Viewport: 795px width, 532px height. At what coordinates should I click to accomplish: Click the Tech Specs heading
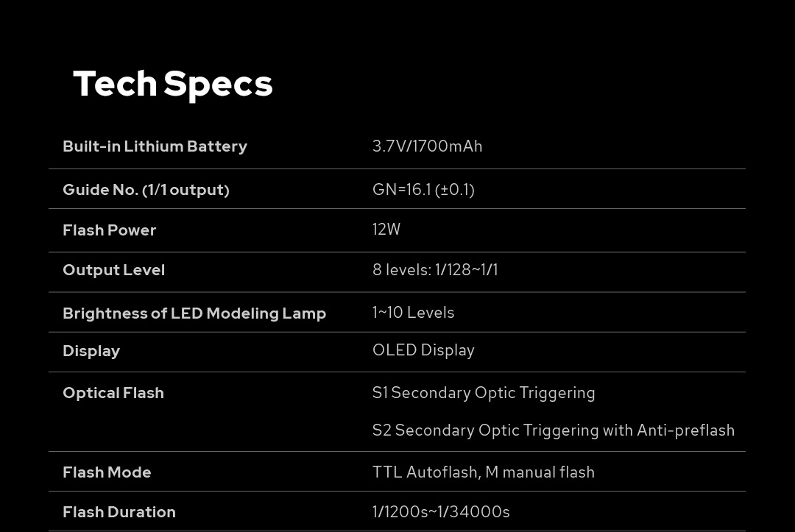[173, 84]
